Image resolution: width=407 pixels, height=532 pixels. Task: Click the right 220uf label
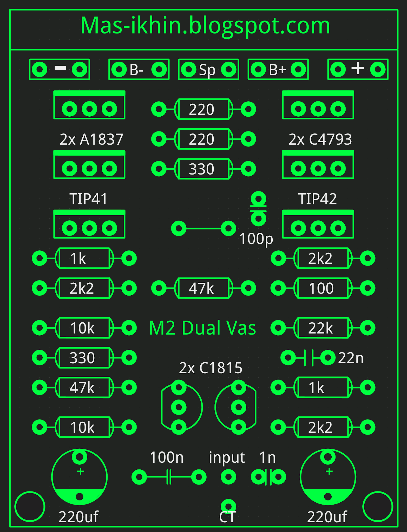click(x=327, y=517)
